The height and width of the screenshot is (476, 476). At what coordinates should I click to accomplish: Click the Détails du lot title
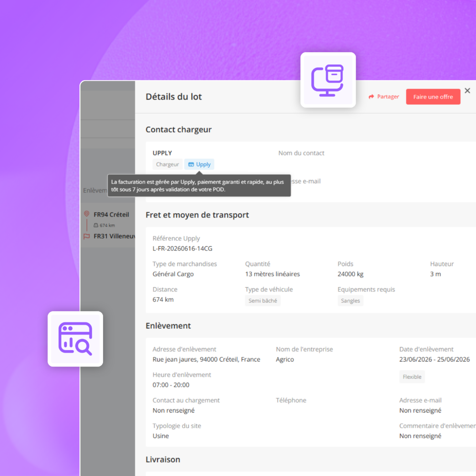coord(174,97)
